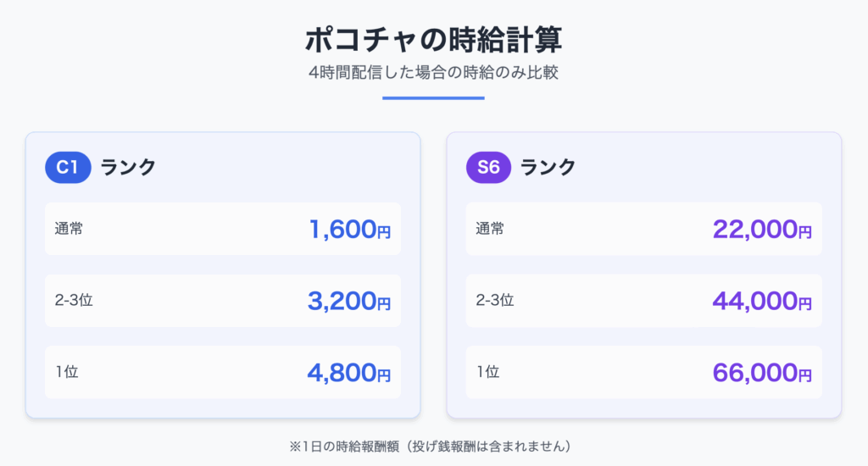The height and width of the screenshot is (466, 868).
Task: Select the C1 2-3位 row
Action: pos(223,301)
